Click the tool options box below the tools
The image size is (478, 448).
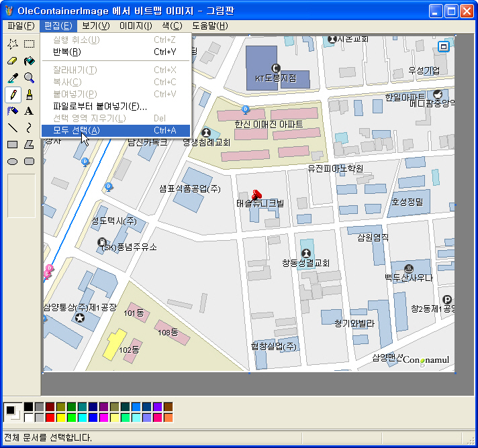[21, 196]
